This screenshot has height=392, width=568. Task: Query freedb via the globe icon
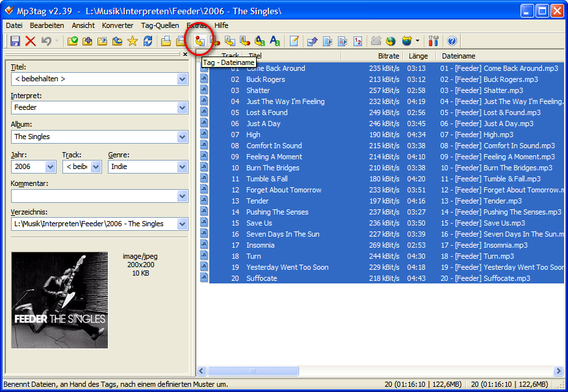click(391, 41)
